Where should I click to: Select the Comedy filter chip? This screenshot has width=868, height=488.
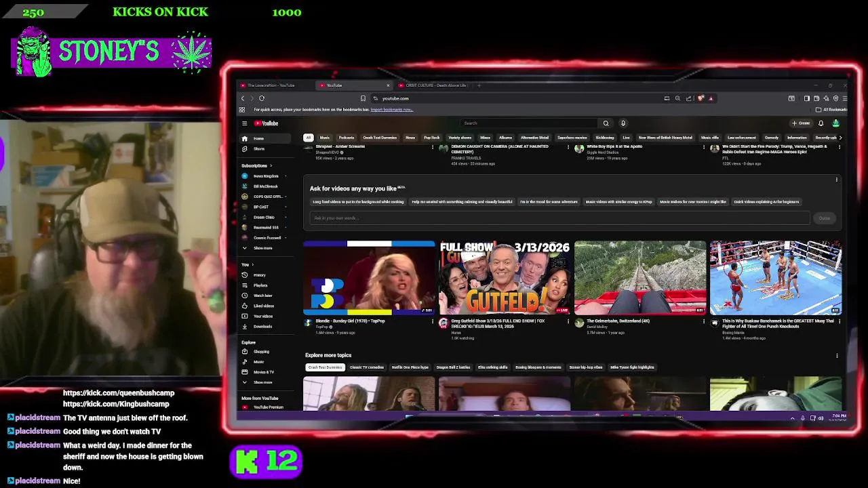coord(772,138)
